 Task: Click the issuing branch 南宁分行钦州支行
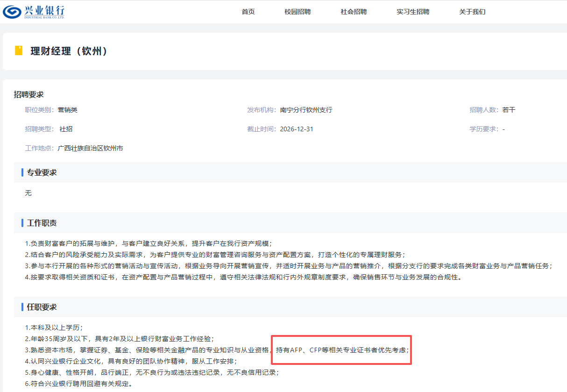tap(306, 110)
